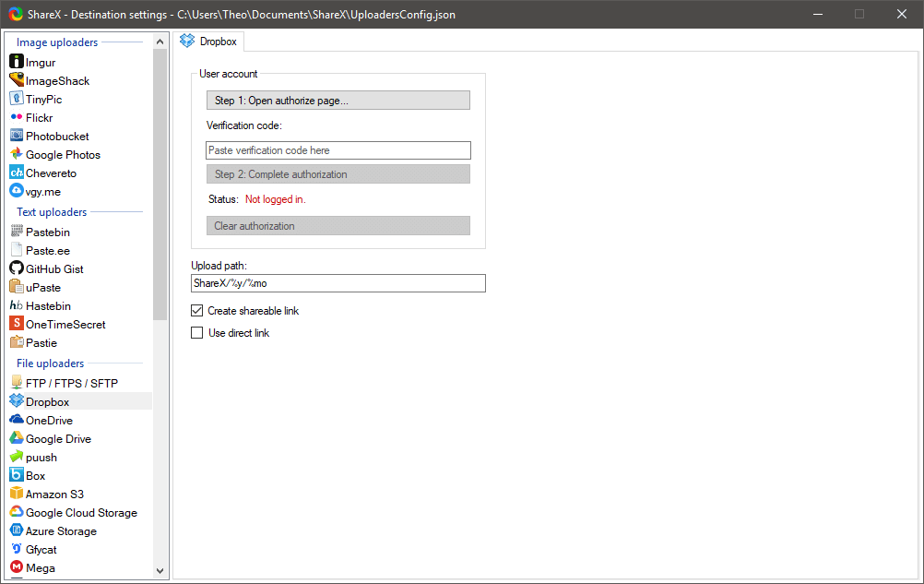Screen dimensions: 924x584
Task: Click the Upload path text field
Action: 338,283
